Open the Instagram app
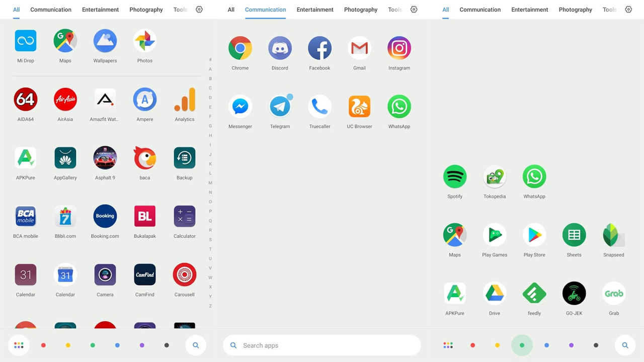 pyautogui.click(x=399, y=48)
